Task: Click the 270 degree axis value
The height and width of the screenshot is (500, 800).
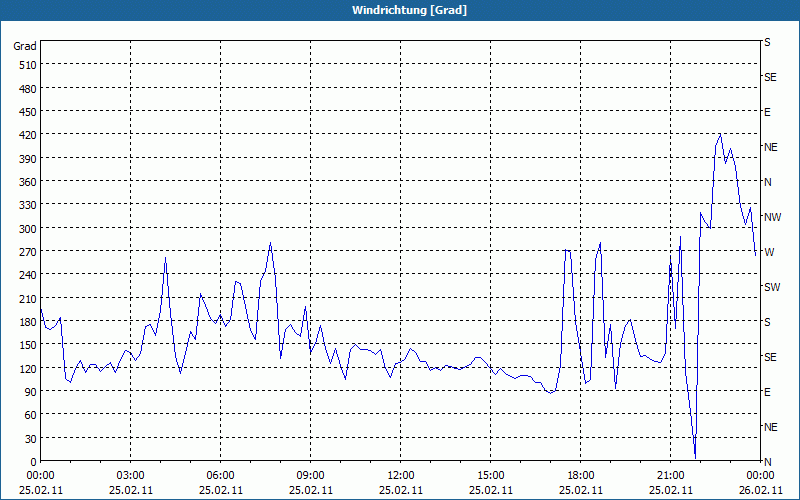Action: click(28, 252)
